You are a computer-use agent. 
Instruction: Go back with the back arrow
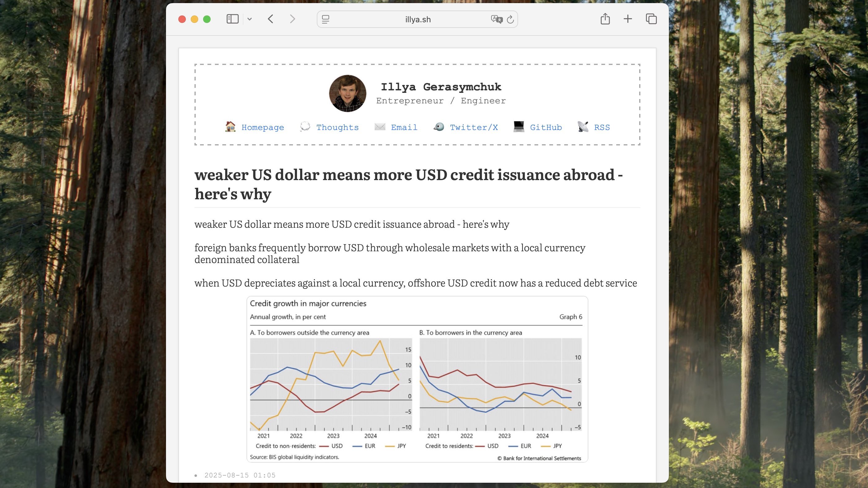(x=271, y=19)
